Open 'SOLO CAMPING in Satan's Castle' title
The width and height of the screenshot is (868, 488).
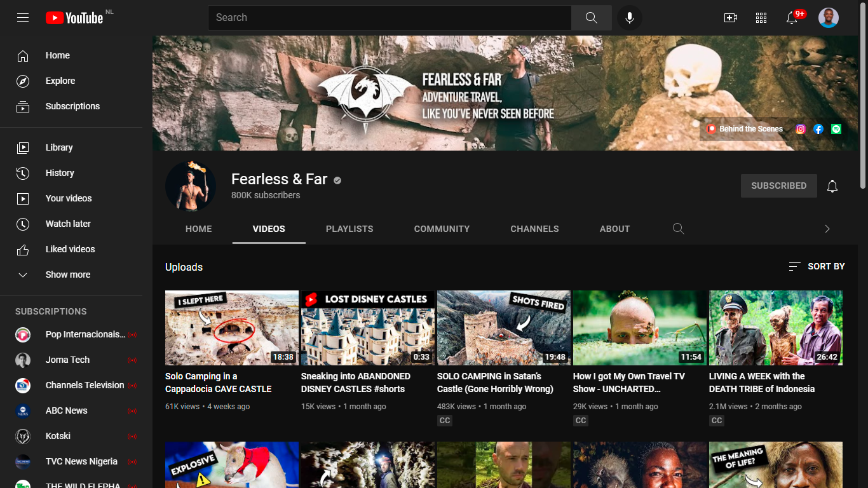click(x=496, y=383)
